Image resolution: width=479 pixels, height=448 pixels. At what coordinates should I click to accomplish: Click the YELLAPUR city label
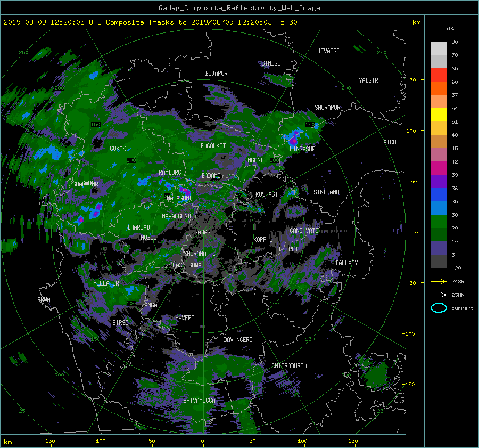tap(106, 283)
